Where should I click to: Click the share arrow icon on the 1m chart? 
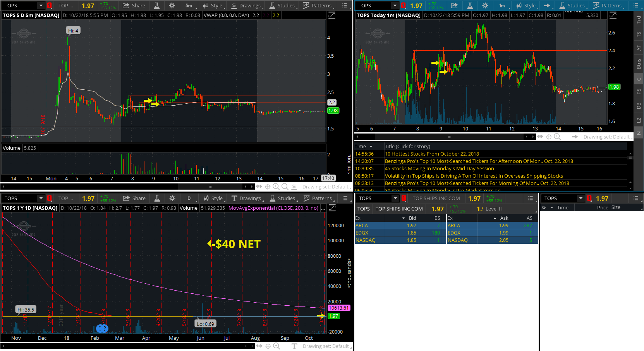coord(454,5)
